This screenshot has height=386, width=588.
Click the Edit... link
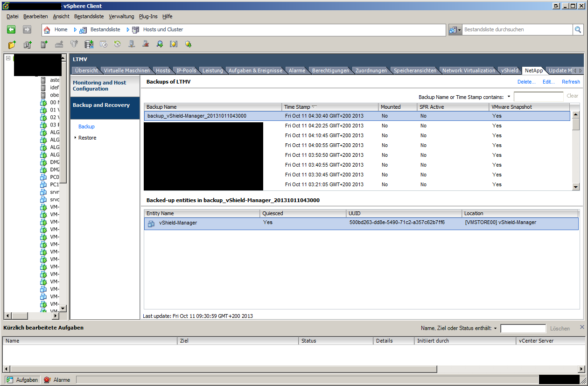(x=548, y=82)
